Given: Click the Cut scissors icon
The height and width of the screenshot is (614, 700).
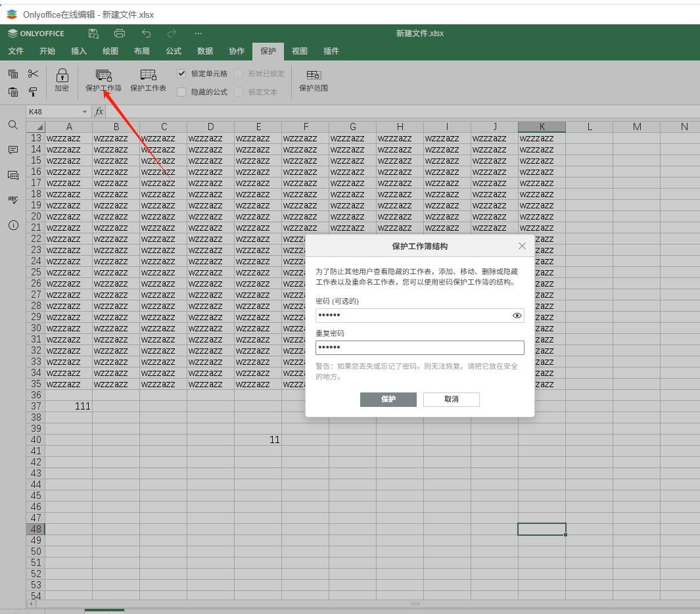Looking at the screenshot, I should [33, 74].
